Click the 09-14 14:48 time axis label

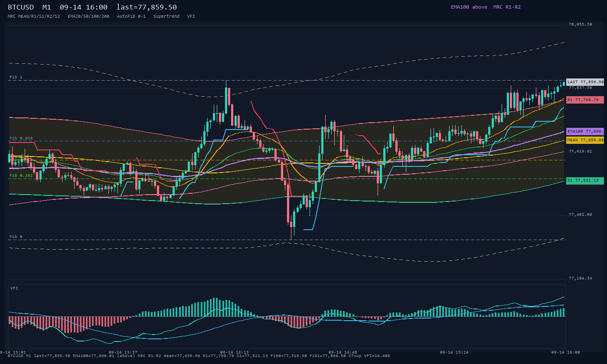(343, 352)
